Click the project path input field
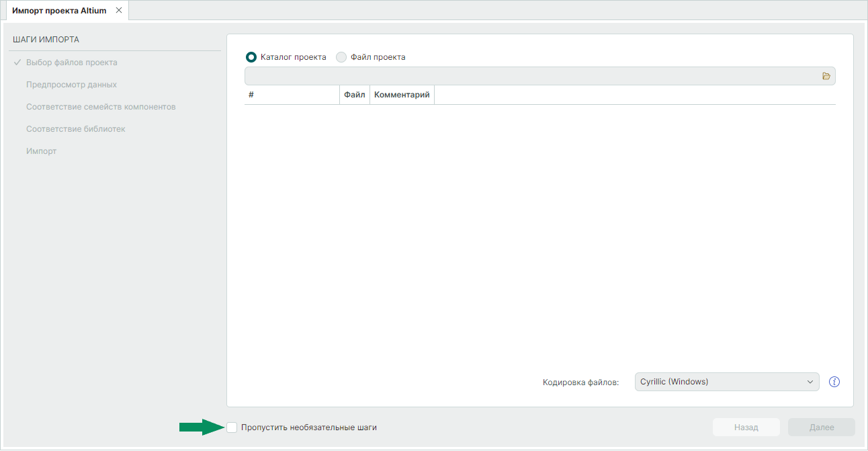The image size is (868, 451). (x=540, y=76)
